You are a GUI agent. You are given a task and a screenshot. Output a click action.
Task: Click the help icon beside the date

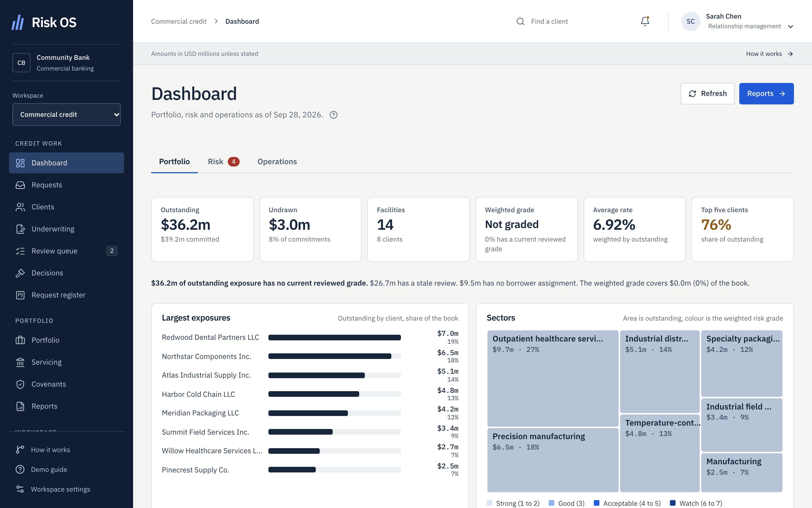333,115
